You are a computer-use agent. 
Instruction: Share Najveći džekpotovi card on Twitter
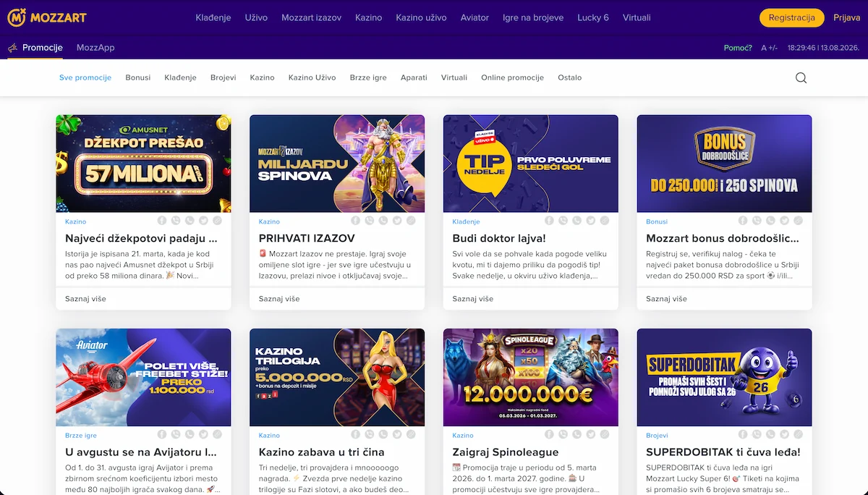click(x=203, y=221)
